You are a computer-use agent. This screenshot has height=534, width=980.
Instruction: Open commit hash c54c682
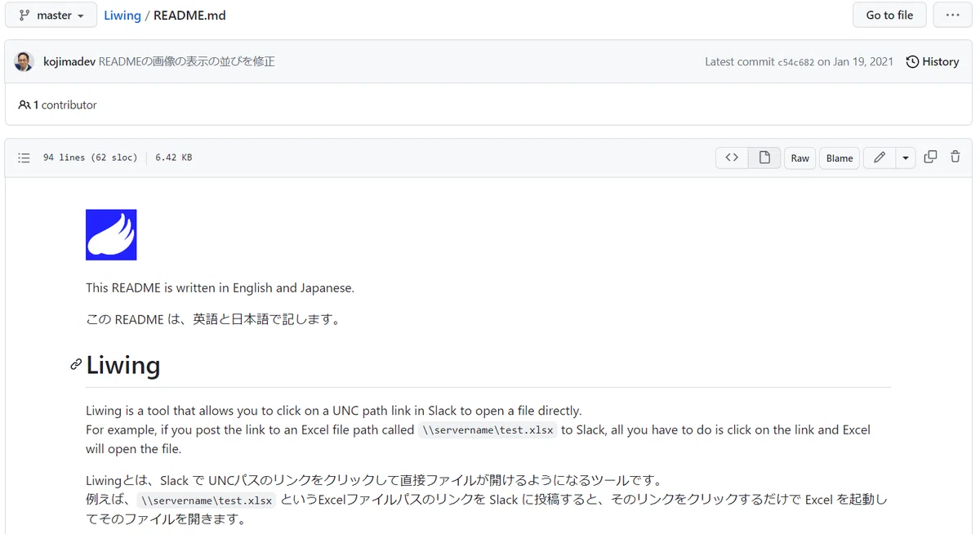point(795,62)
